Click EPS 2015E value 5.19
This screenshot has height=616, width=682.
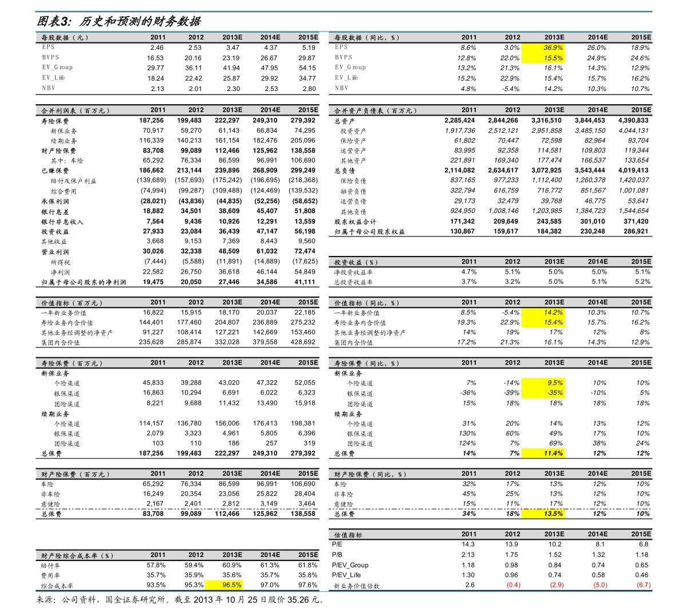point(309,48)
